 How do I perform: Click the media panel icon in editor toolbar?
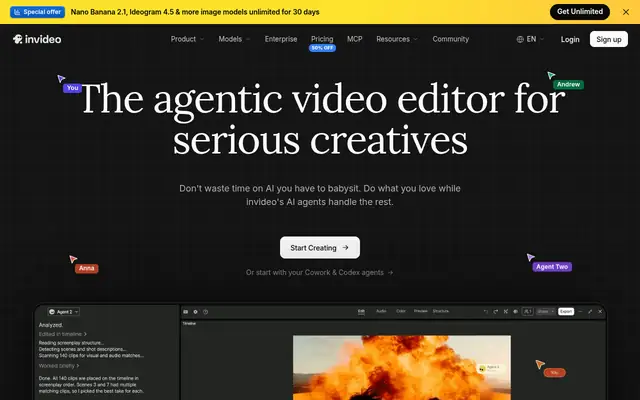coord(186,311)
